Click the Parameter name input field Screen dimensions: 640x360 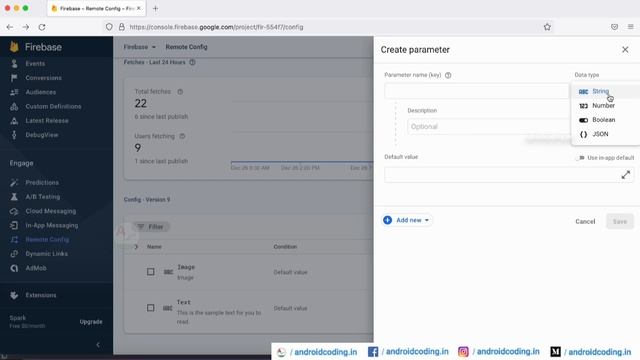click(x=476, y=91)
